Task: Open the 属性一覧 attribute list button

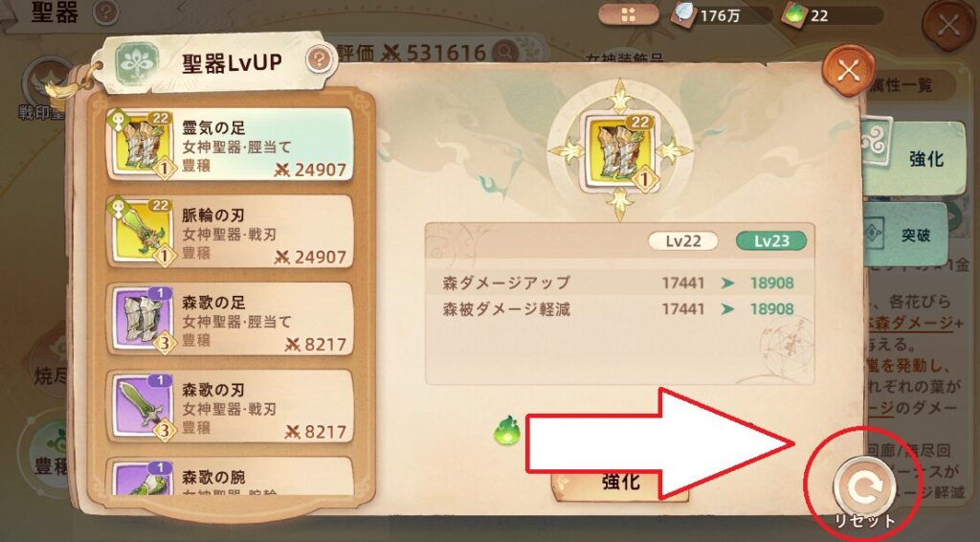Action: pos(910,83)
